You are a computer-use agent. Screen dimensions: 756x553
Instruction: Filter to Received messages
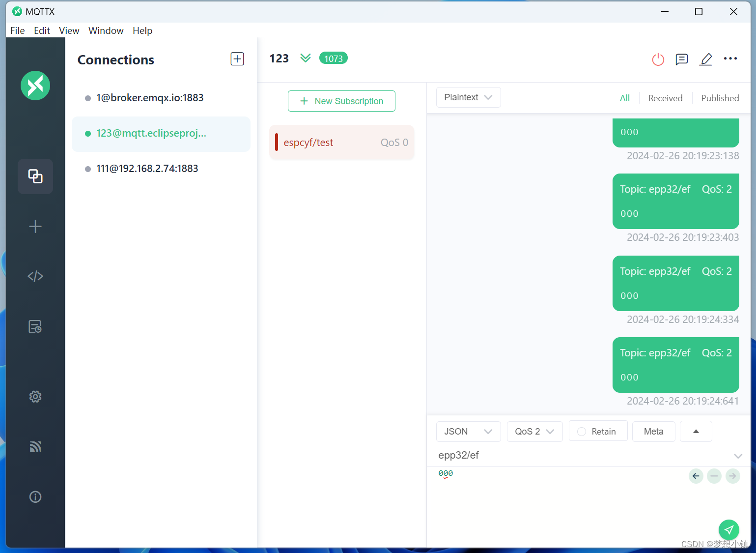coord(666,98)
